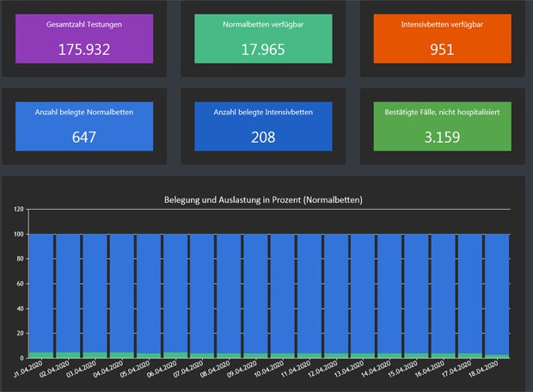Click the chart title Belegung und Auslastung
The image size is (533, 392).
pos(263,200)
